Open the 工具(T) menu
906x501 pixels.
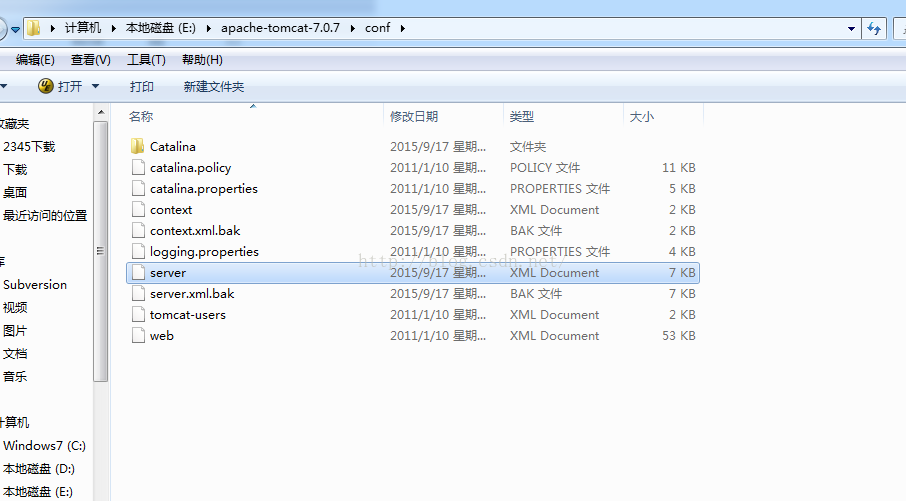146,60
